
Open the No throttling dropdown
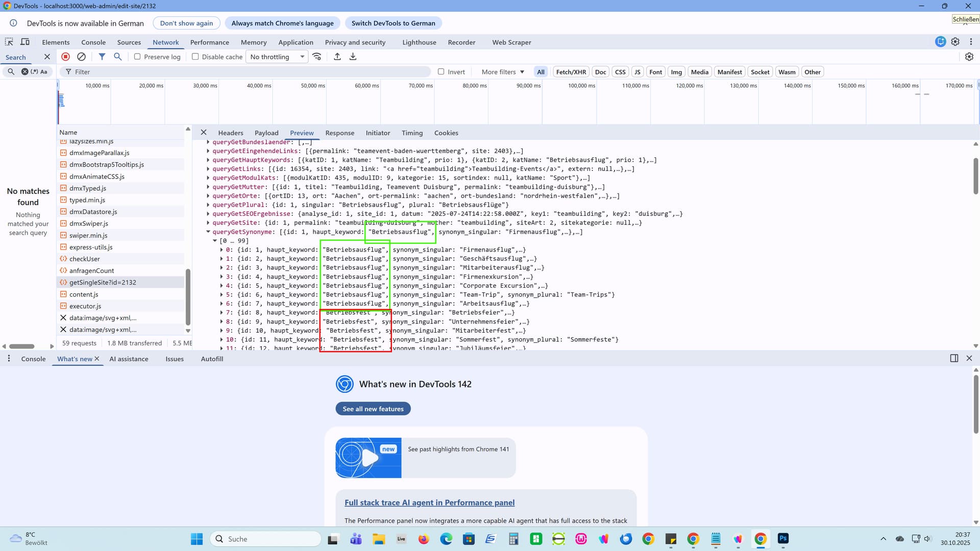[277, 57]
